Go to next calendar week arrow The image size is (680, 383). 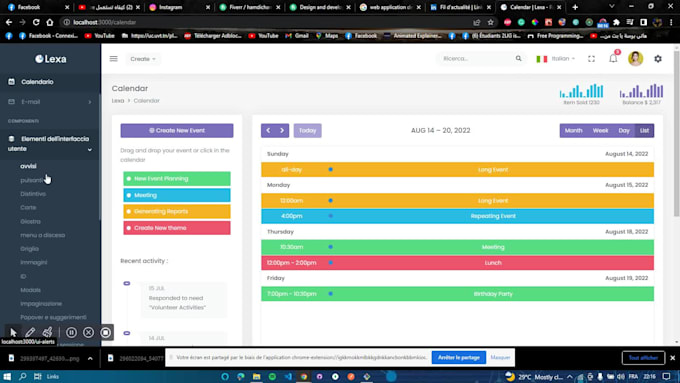pyautogui.click(x=282, y=131)
